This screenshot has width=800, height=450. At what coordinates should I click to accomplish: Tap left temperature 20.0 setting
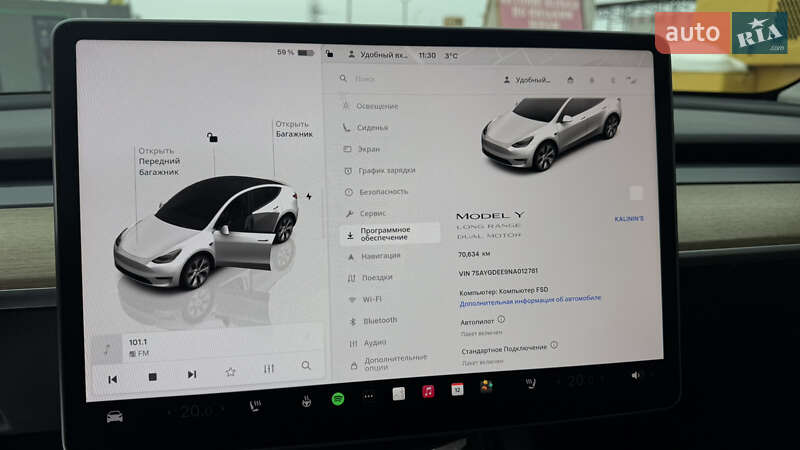point(197,411)
